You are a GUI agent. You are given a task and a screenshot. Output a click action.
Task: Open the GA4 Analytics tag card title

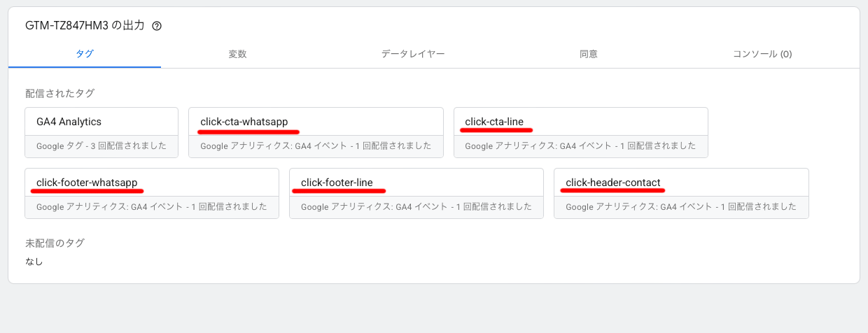click(x=69, y=122)
